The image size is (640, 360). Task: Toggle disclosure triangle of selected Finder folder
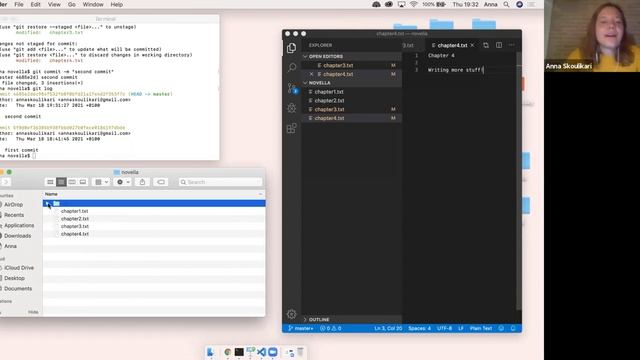tap(47, 203)
